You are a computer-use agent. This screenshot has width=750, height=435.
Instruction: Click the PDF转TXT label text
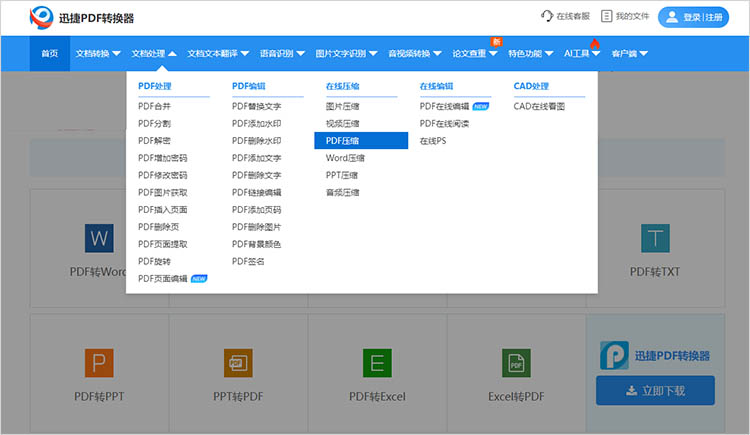(x=655, y=272)
